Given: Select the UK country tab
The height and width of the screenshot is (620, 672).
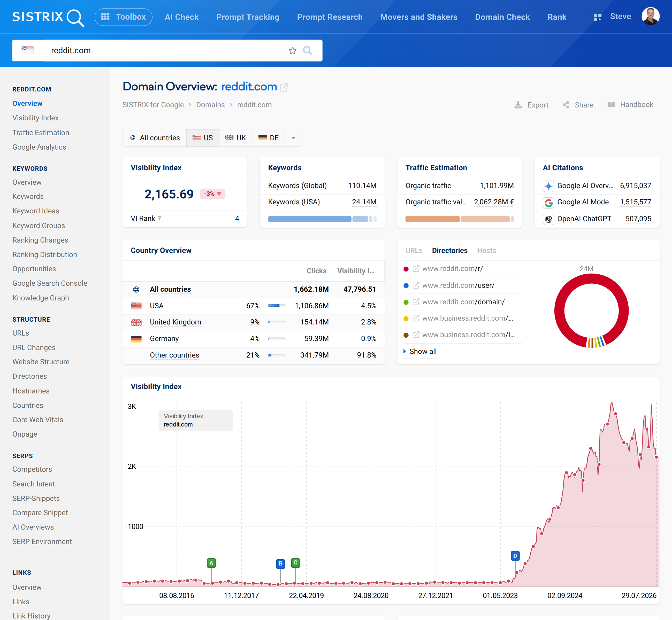Looking at the screenshot, I should (235, 138).
